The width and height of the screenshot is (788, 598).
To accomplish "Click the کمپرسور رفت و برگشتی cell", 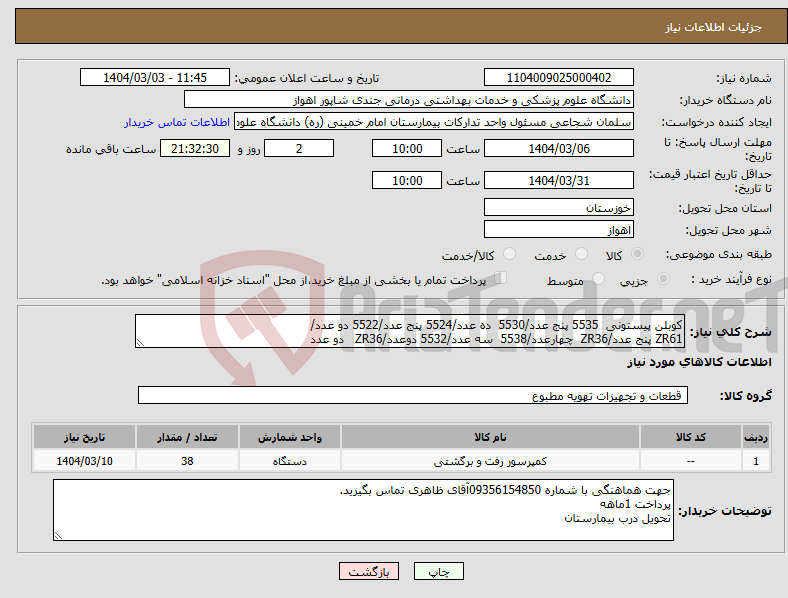I will click(490, 461).
